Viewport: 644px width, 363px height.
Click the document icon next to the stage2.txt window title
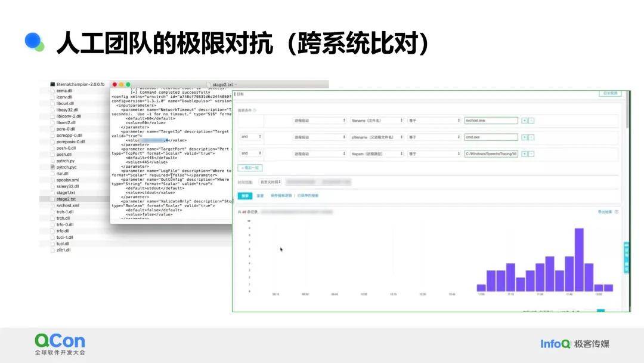(x=209, y=85)
